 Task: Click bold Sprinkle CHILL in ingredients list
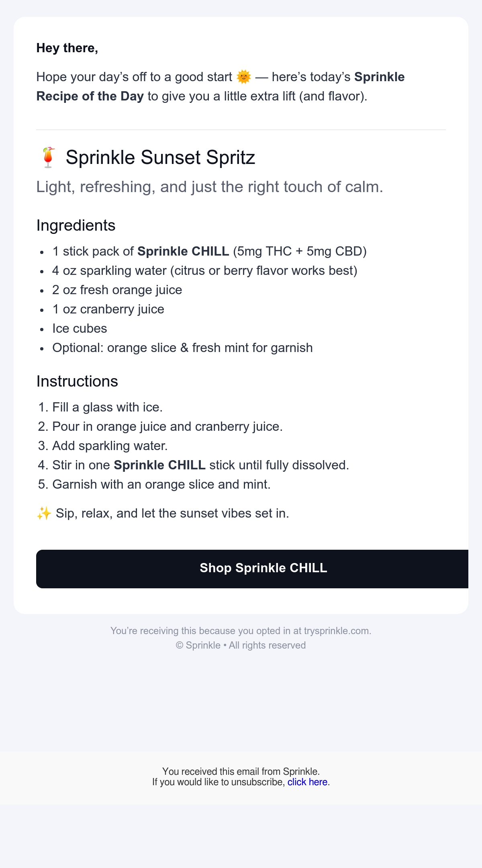coord(183,251)
